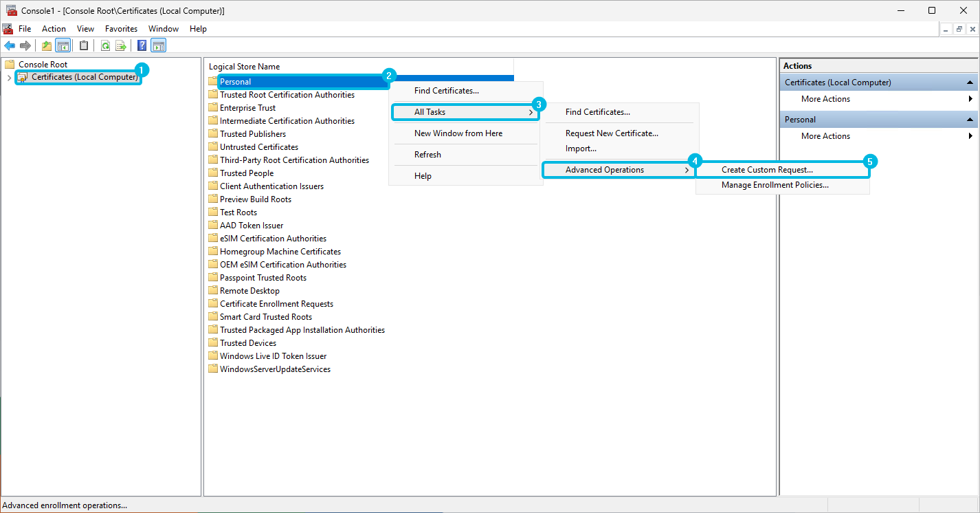Click the clipboard toolbar icon
This screenshot has height=513, width=980.
click(x=84, y=46)
